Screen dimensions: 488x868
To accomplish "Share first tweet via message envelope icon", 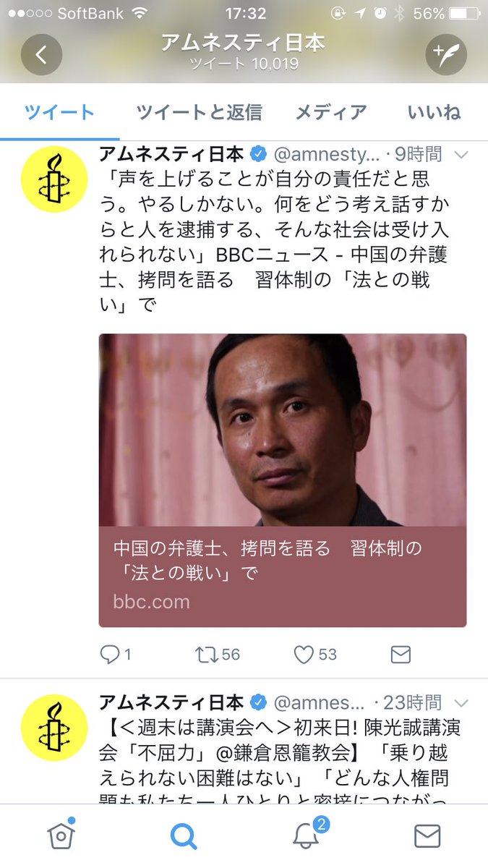I will coord(401,655).
